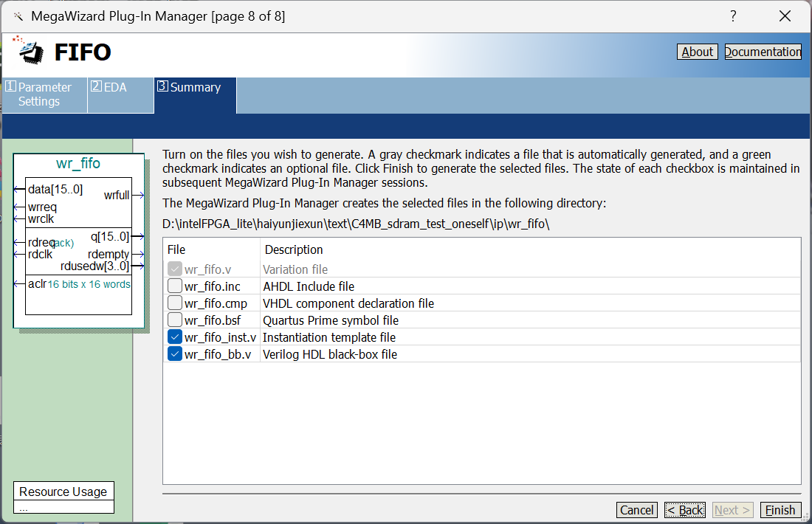Click the q[15..0] output port label
The width and height of the screenshot is (812, 524).
[x=110, y=237]
